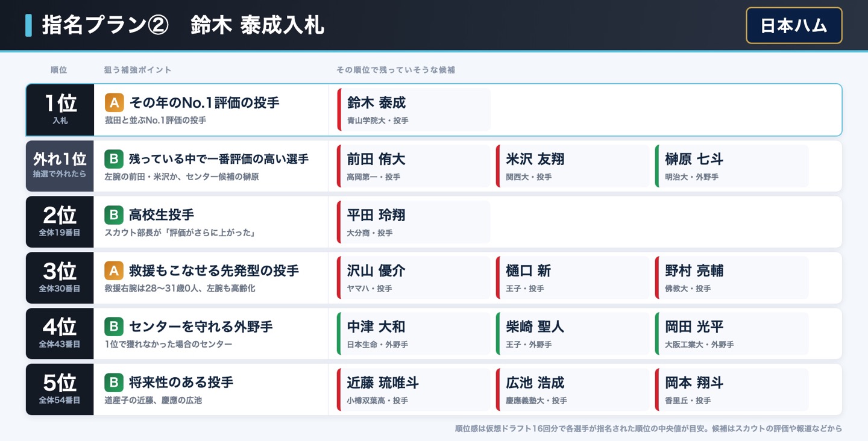Viewport: 868px width, 441px height.
Task: Click the note 救援右腕は28〜31歳0人、左腕も高齢化
Action: coord(180,289)
